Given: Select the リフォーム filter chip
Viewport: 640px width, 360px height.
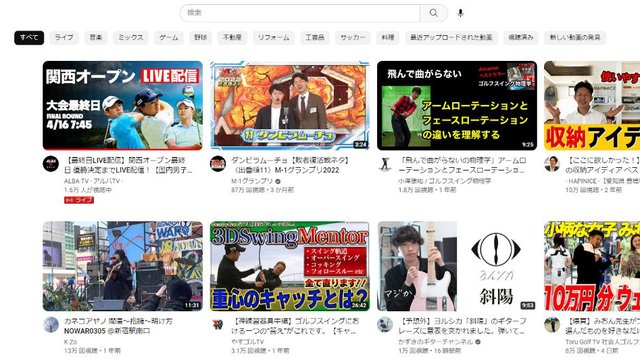Looking at the screenshot, I should coord(273,38).
